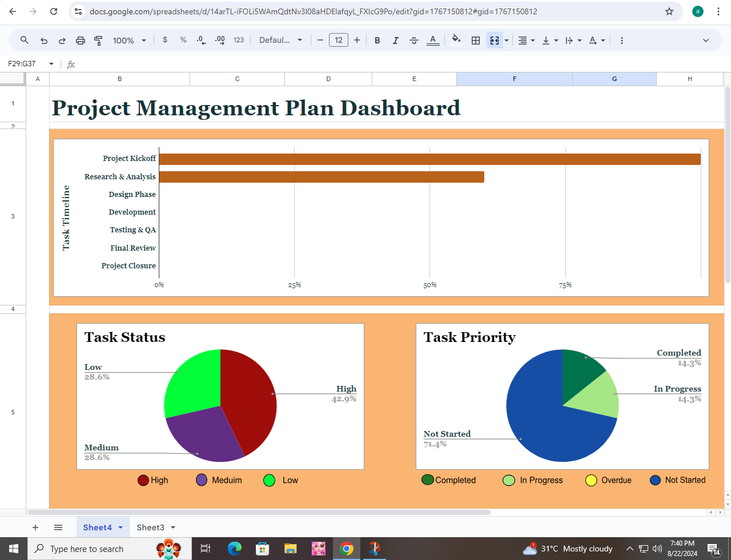Toggle bold formatting
This screenshot has height=560, width=731.
point(377,41)
